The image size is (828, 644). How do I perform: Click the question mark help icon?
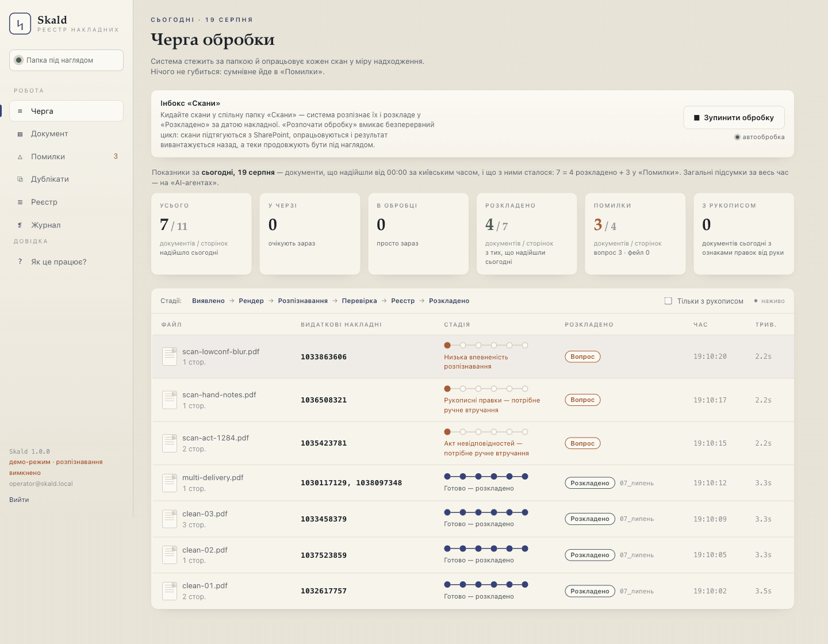(20, 262)
